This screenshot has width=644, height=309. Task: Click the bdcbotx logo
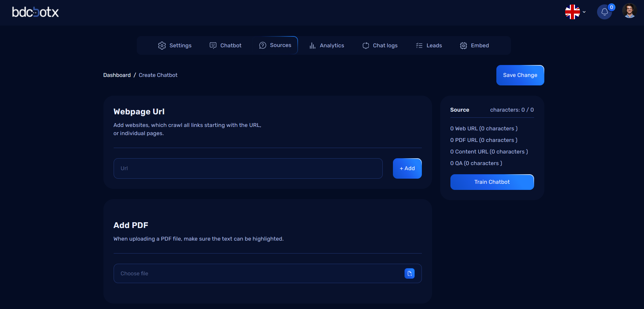coord(35,12)
